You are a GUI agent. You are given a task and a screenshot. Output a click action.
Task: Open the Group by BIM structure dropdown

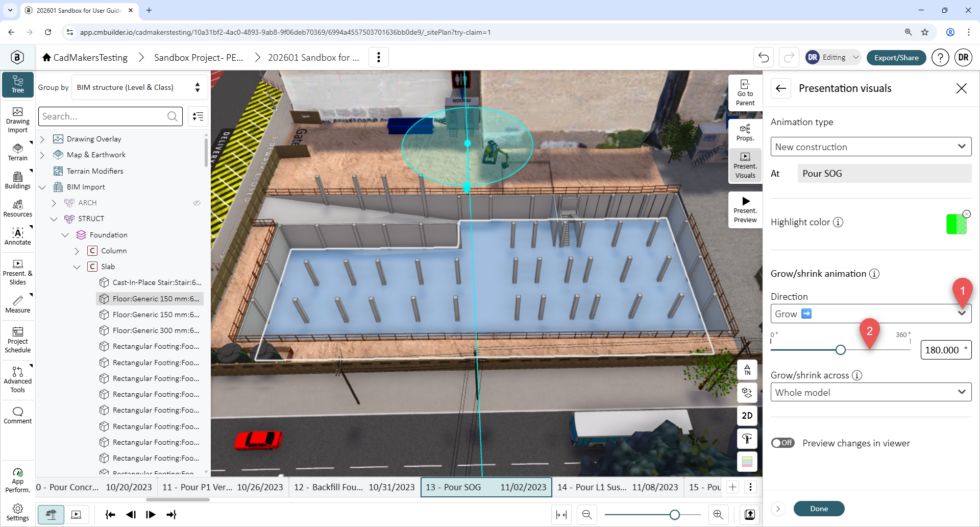[140, 87]
